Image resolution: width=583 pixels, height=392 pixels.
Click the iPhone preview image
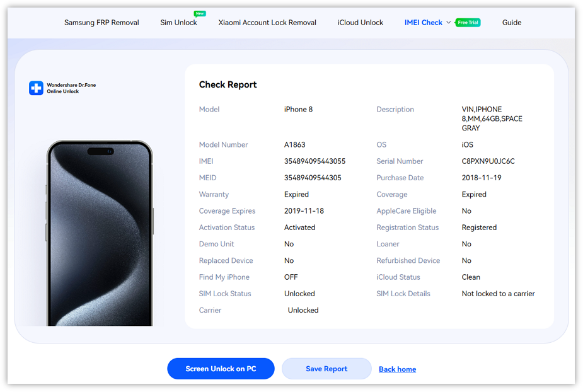pos(100,233)
